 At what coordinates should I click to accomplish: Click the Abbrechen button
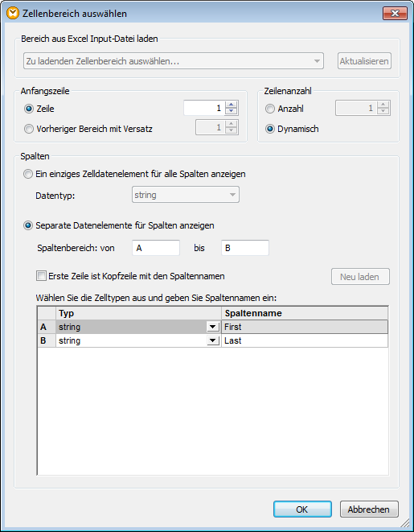click(369, 509)
